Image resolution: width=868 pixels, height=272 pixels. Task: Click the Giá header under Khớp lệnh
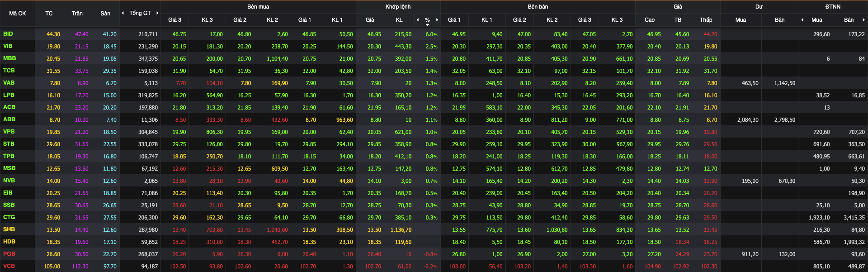(x=370, y=20)
